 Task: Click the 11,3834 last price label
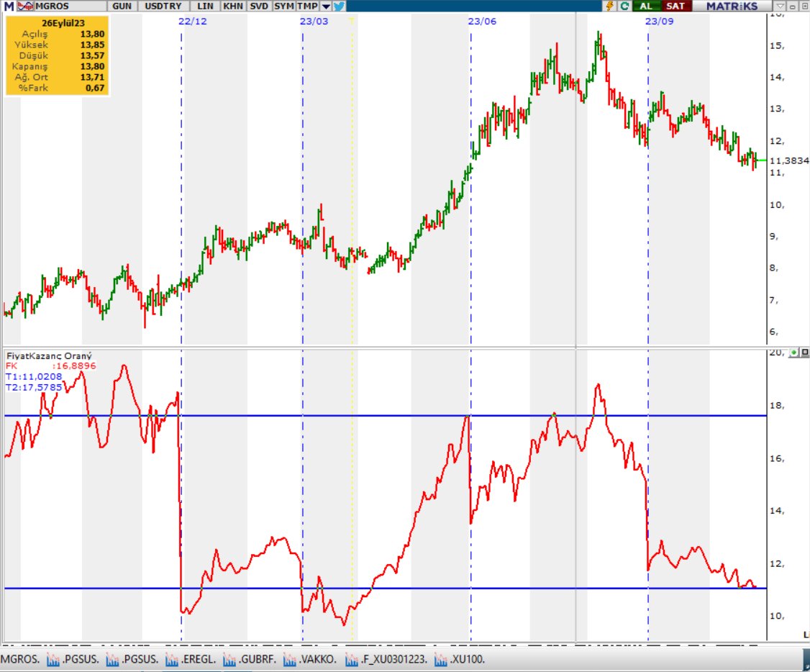point(789,160)
